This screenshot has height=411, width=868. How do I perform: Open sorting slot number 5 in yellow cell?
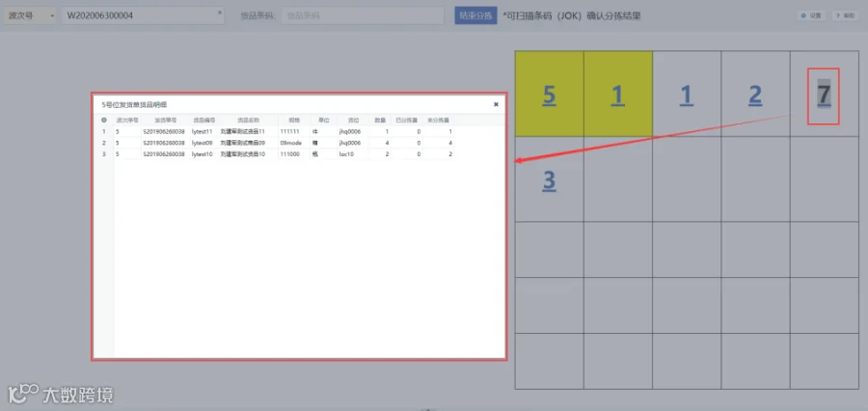point(549,95)
